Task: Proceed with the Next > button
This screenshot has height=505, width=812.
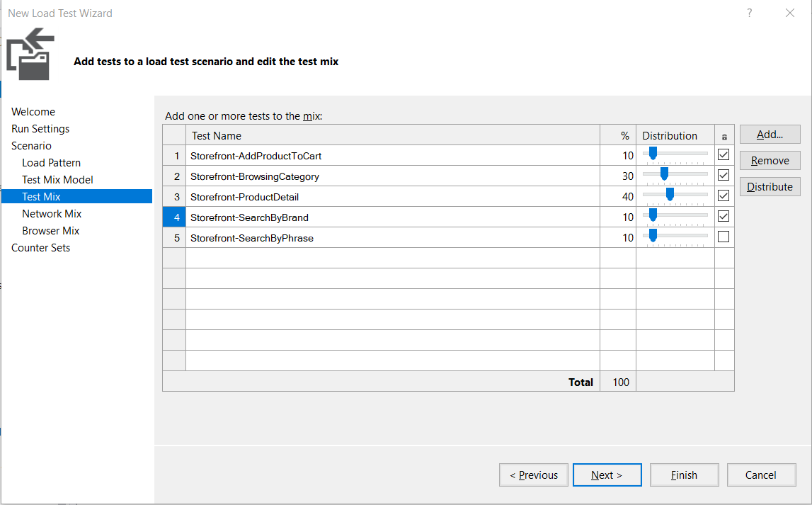Action: 607,475
